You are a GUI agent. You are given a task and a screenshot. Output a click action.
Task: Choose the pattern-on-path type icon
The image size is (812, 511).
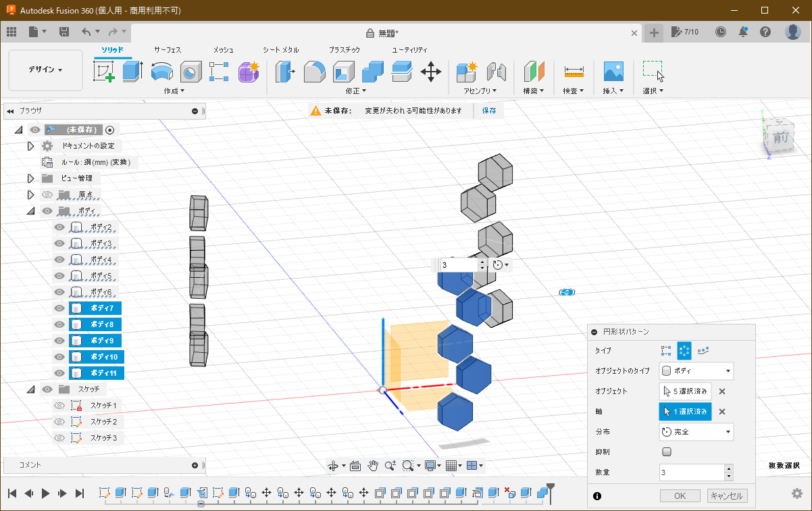[x=703, y=351]
